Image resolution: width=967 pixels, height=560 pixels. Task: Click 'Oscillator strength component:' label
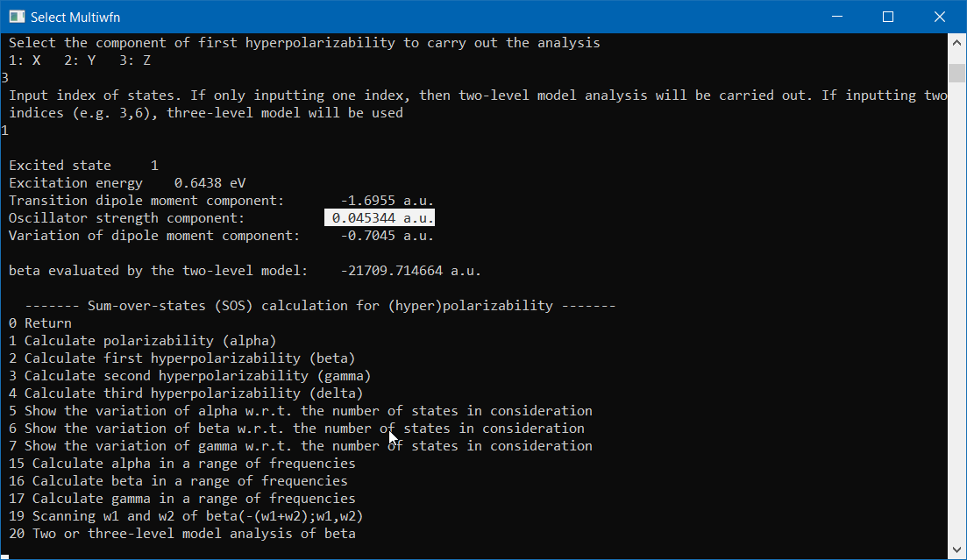[126, 217]
